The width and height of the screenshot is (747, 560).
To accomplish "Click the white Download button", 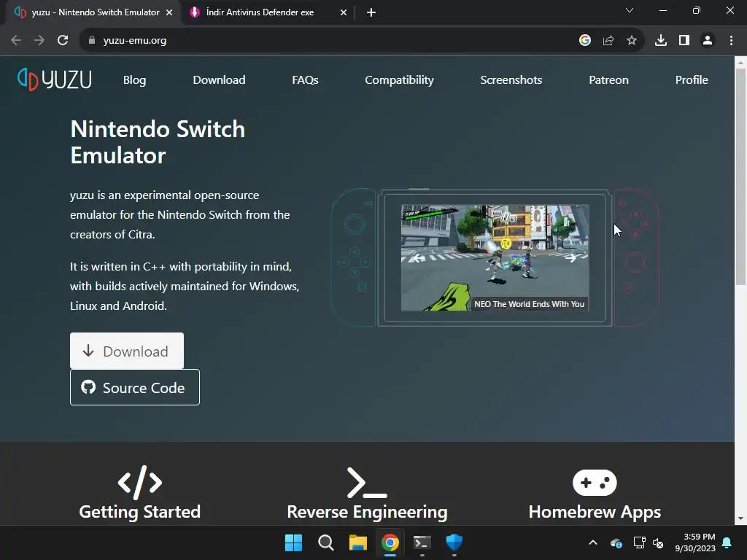I will (127, 351).
